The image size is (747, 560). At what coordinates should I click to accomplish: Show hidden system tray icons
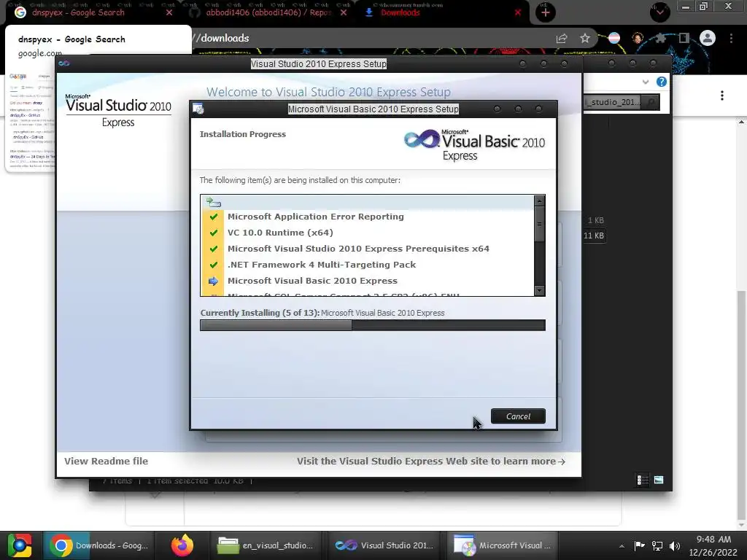click(x=622, y=546)
